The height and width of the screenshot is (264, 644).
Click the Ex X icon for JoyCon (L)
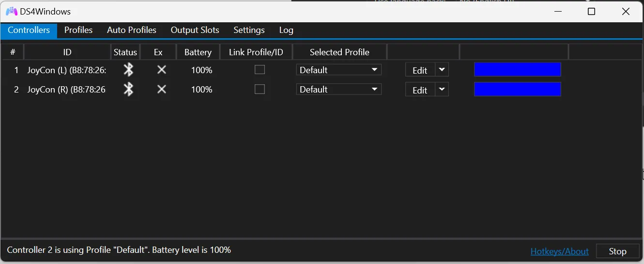(x=162, y=70)
